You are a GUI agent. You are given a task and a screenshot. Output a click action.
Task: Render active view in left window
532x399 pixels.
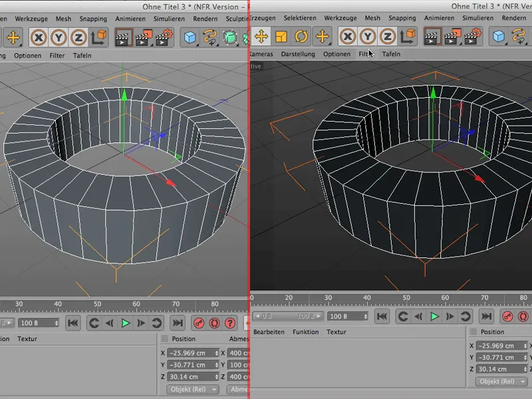pos(123,37)
